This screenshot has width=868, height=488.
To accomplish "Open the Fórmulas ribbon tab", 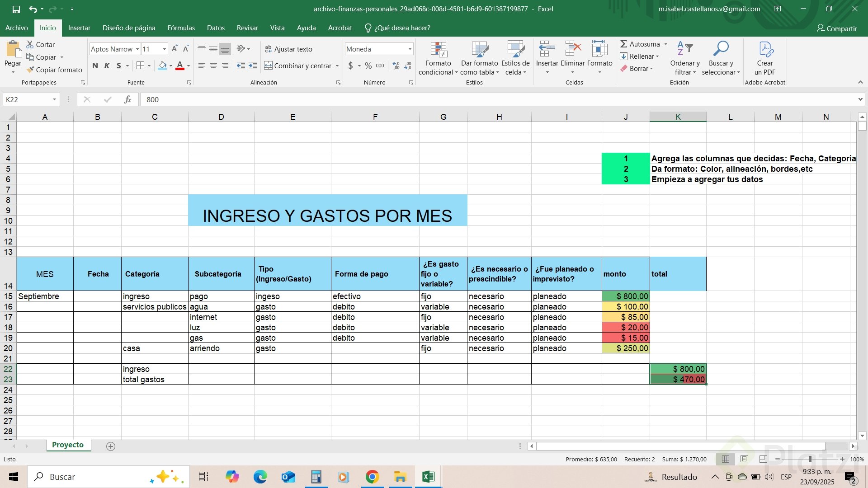I will [181, 28].
